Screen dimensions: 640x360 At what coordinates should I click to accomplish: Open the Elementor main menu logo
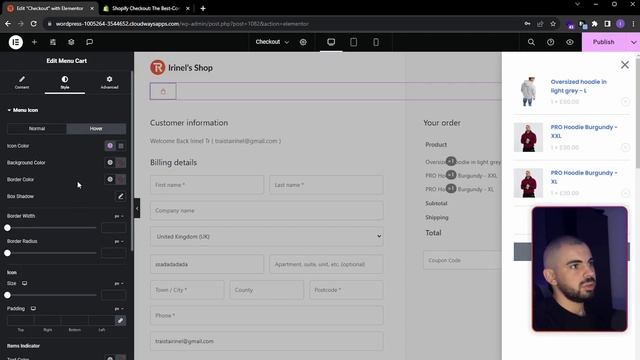(16, 42)
